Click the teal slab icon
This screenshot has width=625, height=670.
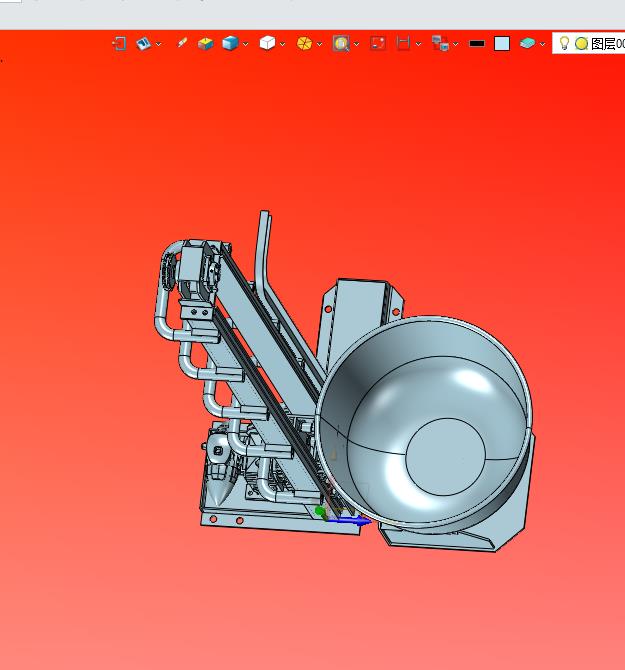[x=528, y=43]
